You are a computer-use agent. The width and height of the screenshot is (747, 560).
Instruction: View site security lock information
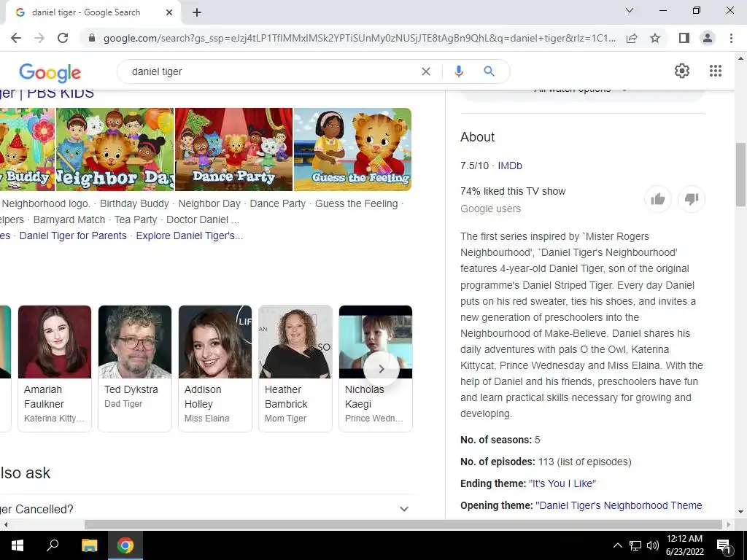click(92, 38)
